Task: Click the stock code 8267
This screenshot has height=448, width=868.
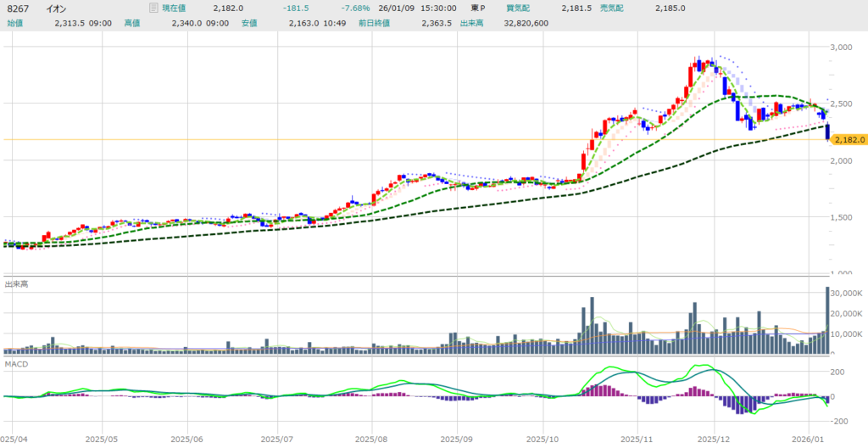Action: [17, 8]
